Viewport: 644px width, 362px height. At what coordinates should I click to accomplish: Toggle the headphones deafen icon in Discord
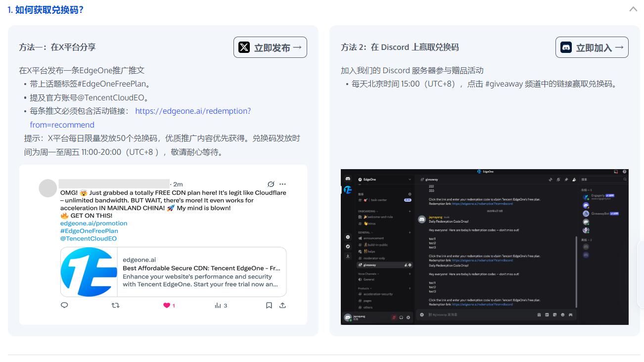[401, 317]
